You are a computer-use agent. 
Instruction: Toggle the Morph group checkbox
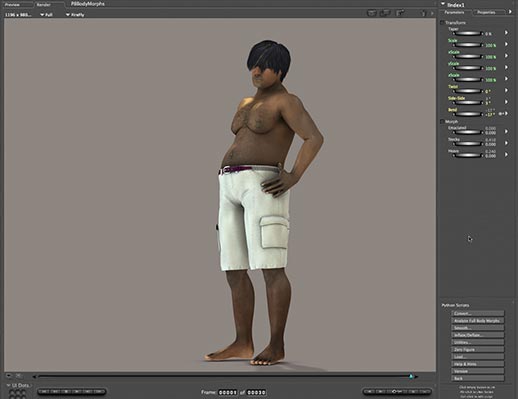[442, 122]
